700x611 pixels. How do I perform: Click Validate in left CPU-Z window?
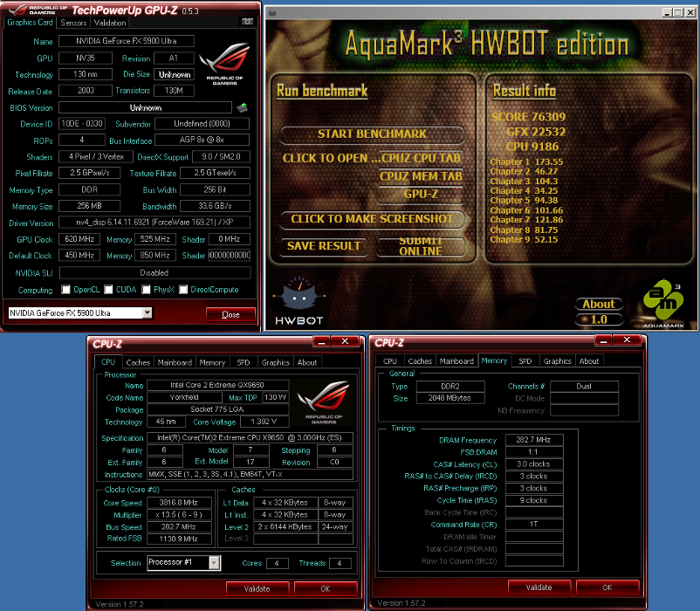pos(257,588)
